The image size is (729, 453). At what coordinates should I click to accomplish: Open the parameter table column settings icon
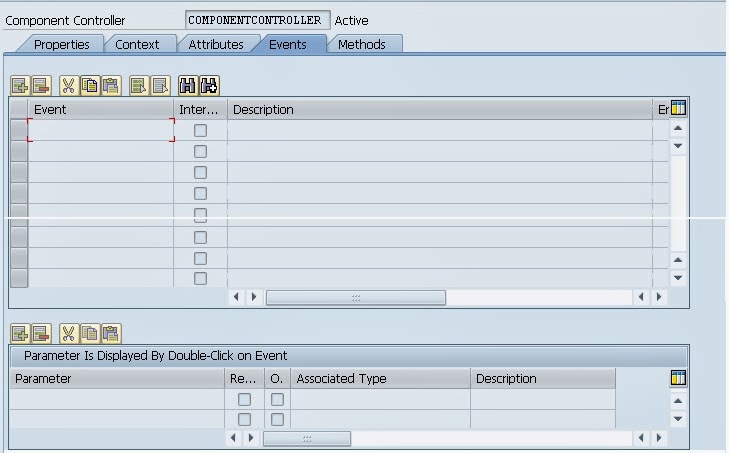678,378
